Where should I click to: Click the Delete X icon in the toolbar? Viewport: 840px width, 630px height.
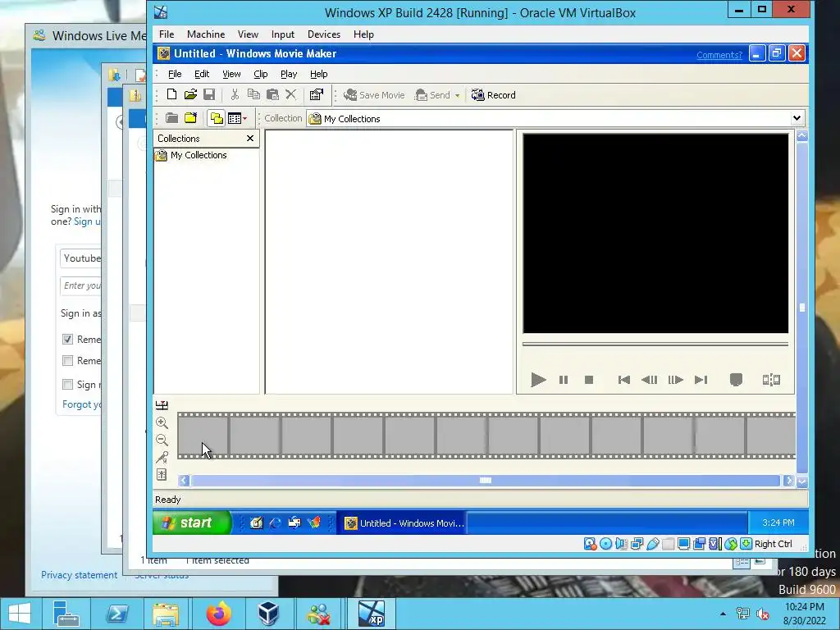(x=291, y=95)
